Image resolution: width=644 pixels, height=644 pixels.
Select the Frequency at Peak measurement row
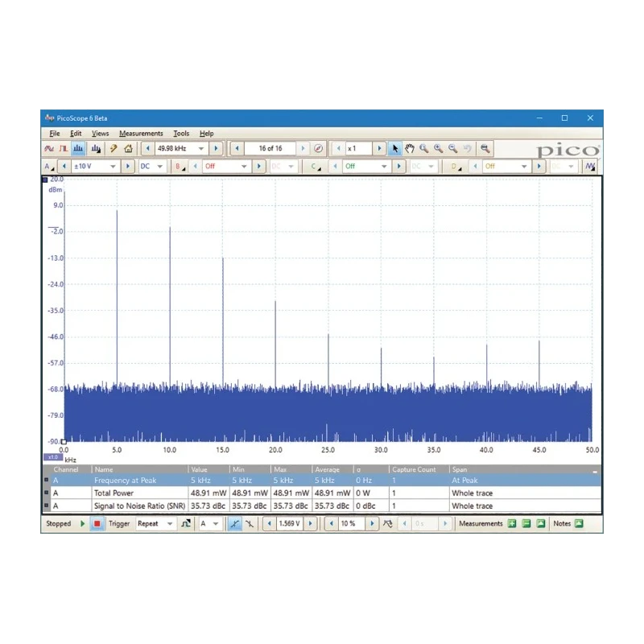coord(323,480)
